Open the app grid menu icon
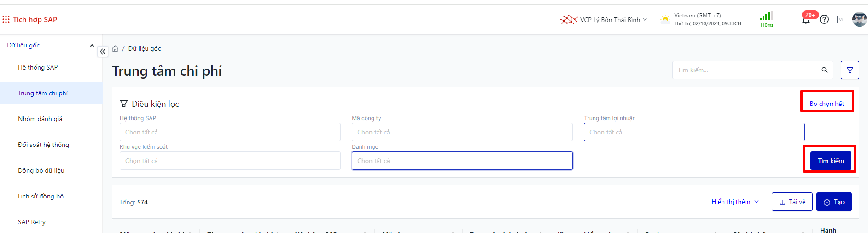The height and width of the screenshot is (233, 868). [6, 19]
